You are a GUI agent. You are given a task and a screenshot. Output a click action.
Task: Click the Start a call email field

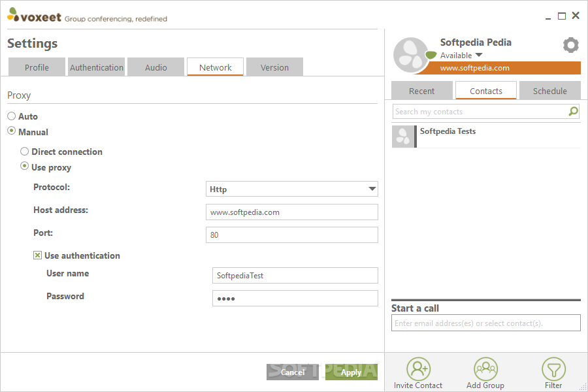pos(486,323)
